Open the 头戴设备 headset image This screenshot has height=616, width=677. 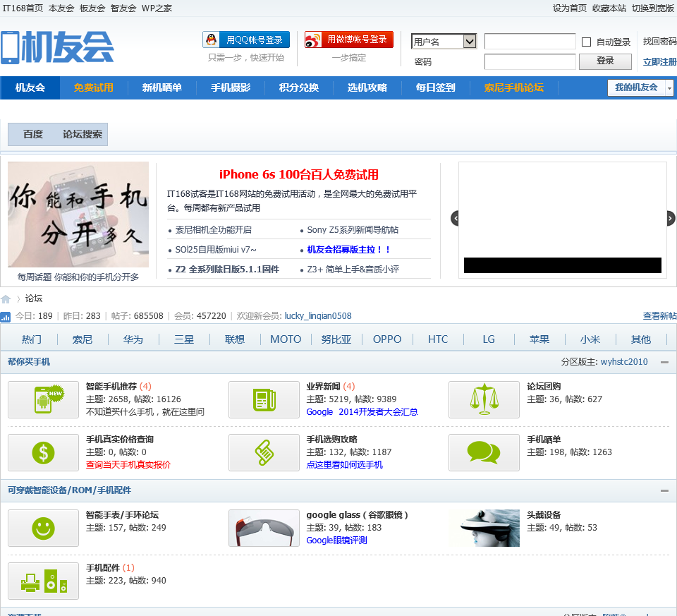(x=484, y=529)
